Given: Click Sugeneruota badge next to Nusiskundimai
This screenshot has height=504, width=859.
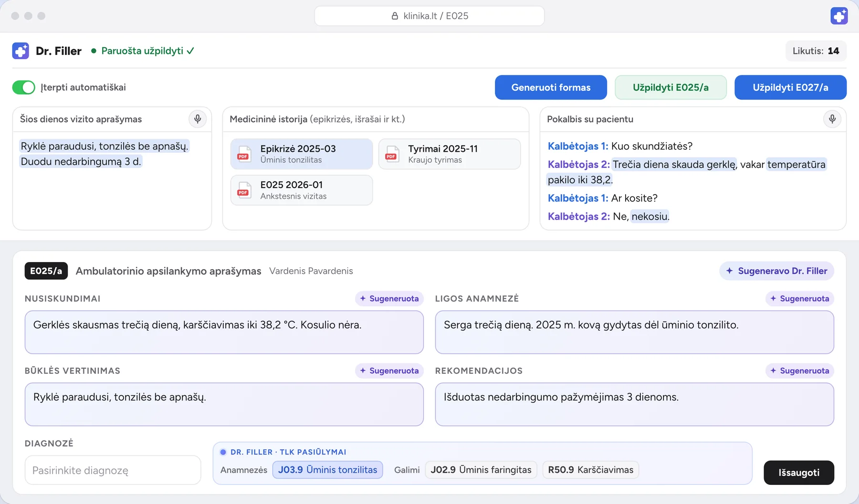Looking at the screenshot, I should click(x=389, y=298).
